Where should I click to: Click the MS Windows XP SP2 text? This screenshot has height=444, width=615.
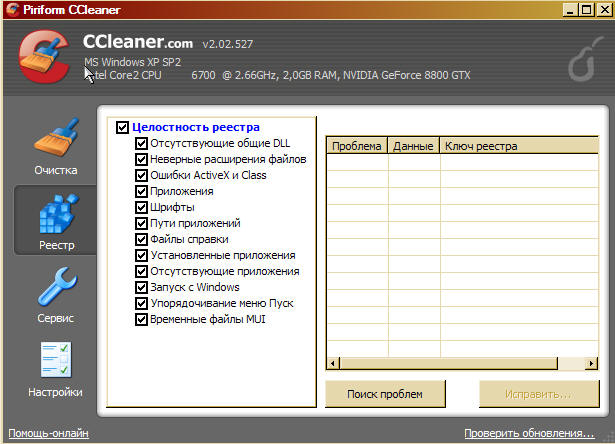(133, 62)
